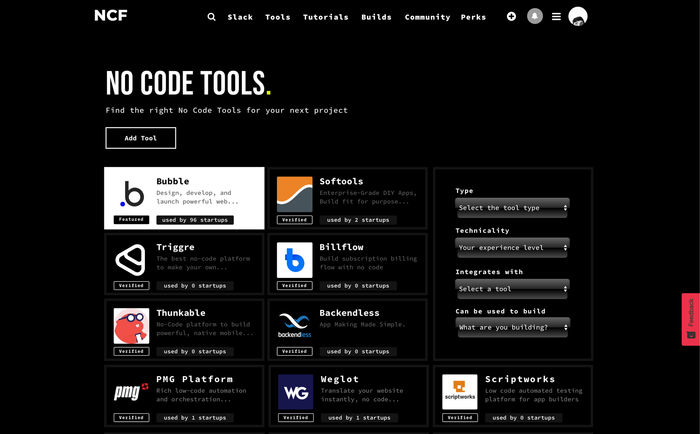Open the Weglot tool title
This screenshot has width=700, height=434.
[340, 379]
